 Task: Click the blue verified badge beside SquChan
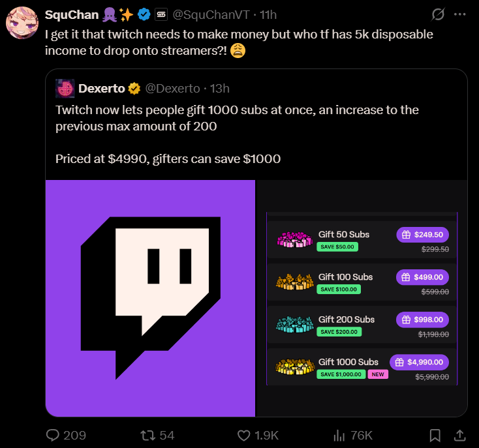point(144,14)
